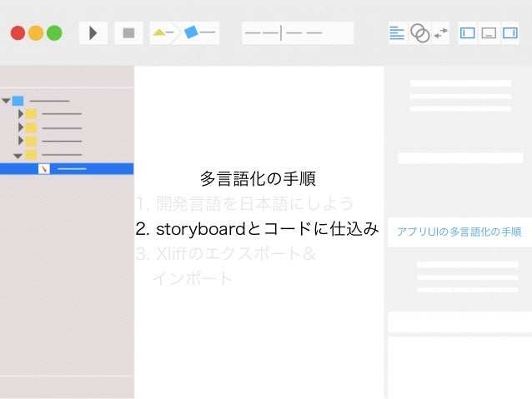Click the heading 多言語化の手順
The image size is (532, 399).
(x=258, y=178)
